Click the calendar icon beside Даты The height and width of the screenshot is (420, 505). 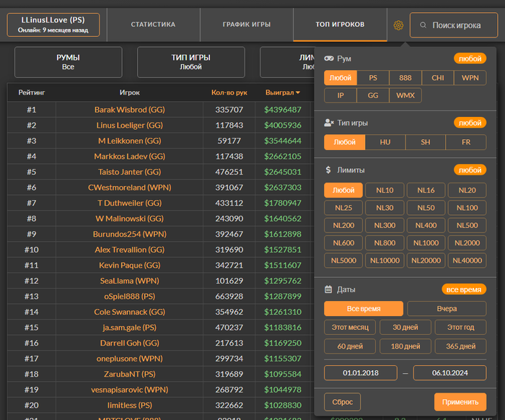pos(328,289)
